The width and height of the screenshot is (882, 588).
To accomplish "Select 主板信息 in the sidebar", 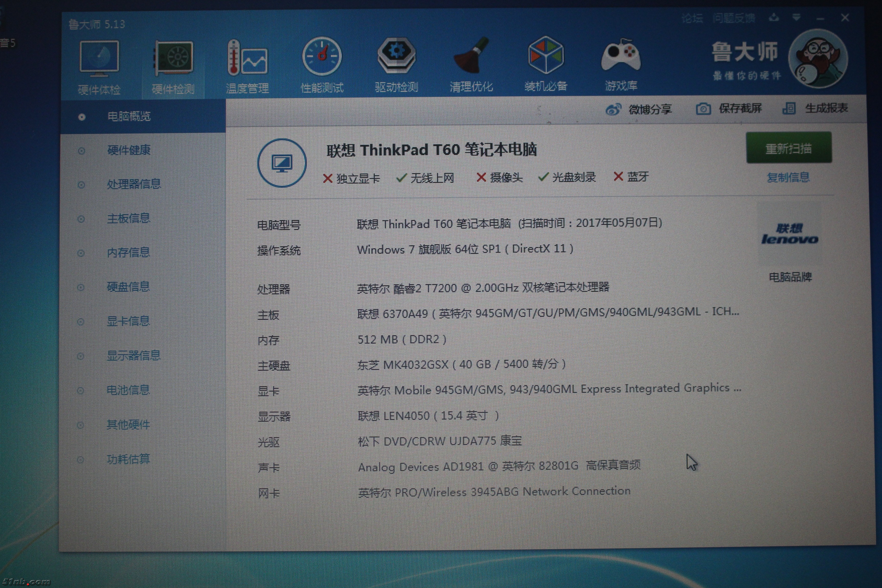I will click(x=129, y=218).
